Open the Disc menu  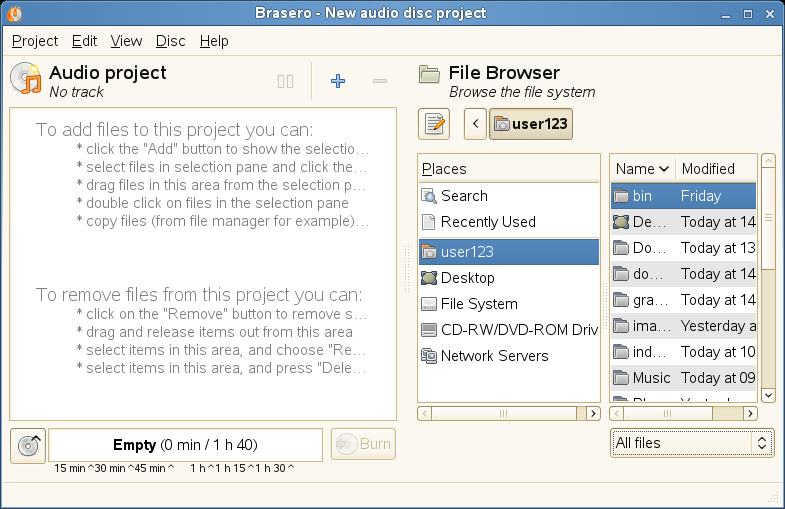pos(170,41)
